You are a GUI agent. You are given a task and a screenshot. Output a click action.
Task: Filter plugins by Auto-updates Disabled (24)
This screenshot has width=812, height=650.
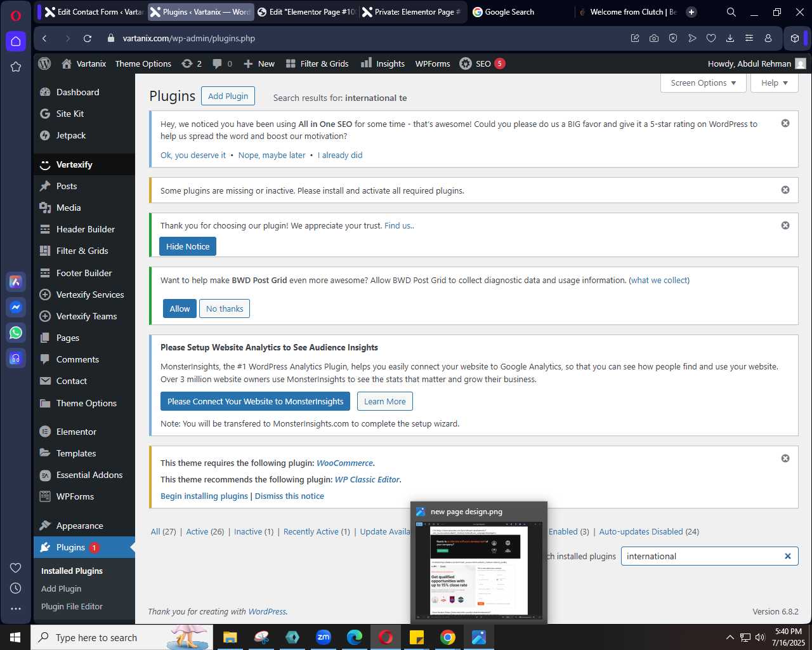point(649,531)
